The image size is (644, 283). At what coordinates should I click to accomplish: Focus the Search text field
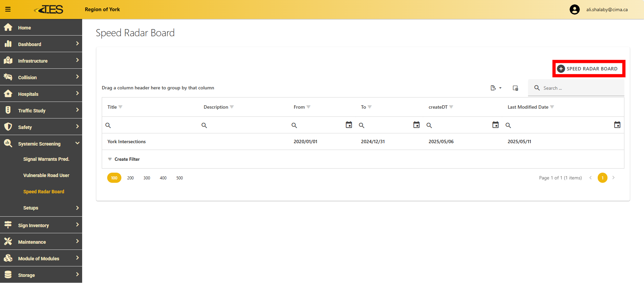point(581,88)
